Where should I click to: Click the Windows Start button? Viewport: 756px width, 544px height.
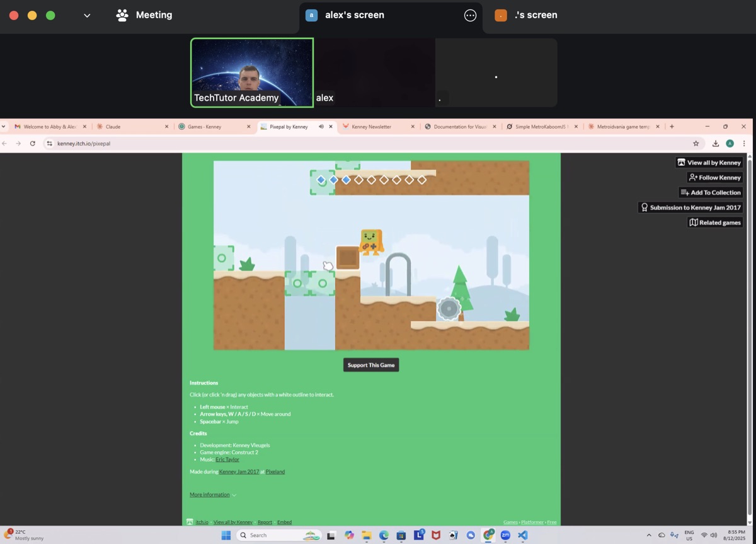tap(226, 535)
